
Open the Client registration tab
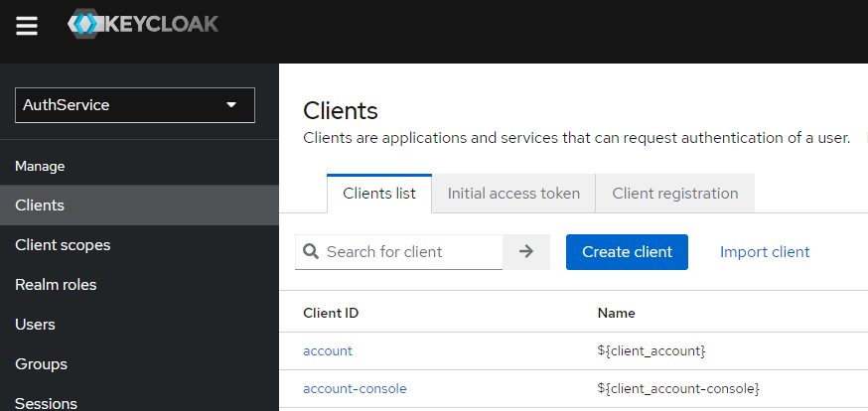click(x=674, y=194)
